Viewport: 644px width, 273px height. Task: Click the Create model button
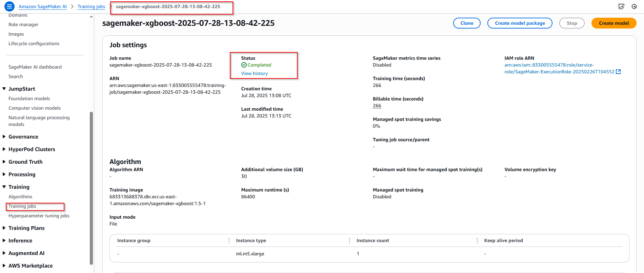click(x=614, y=23)
